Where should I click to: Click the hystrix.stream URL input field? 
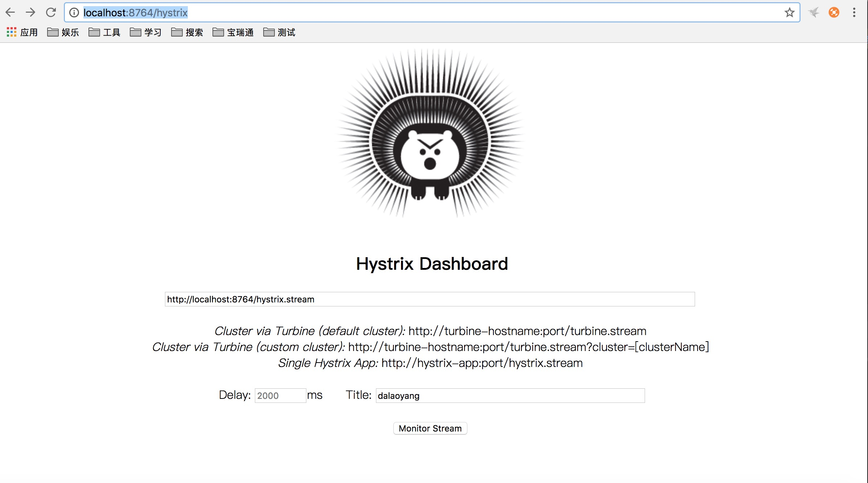click(430, 299)
